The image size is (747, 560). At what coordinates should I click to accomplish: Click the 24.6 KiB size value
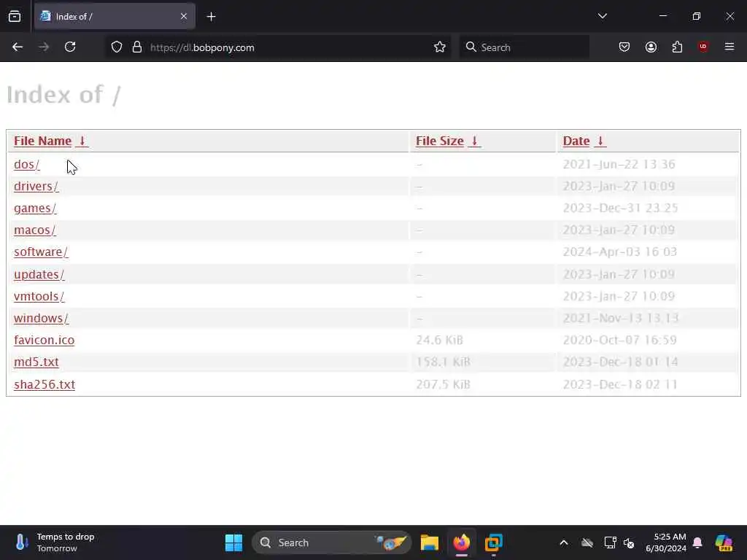tap(439, 340)
